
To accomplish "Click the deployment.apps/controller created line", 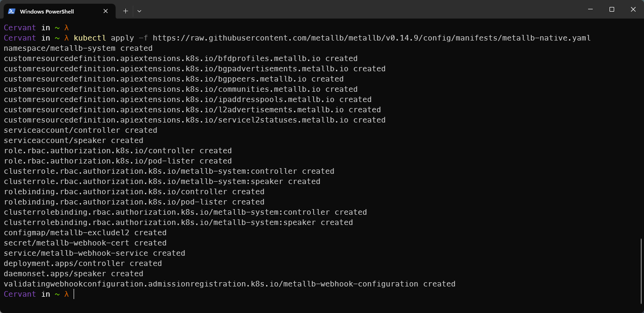I will 82,264.
